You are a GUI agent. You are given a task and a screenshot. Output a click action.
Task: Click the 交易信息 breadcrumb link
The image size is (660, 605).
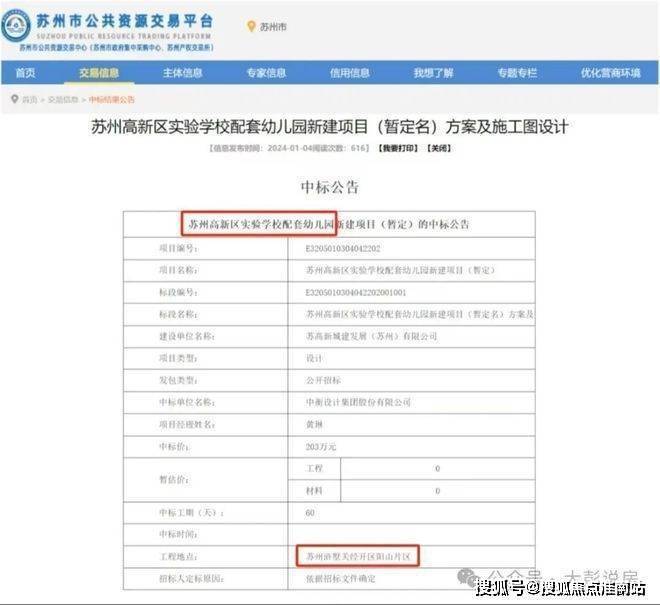63,100
